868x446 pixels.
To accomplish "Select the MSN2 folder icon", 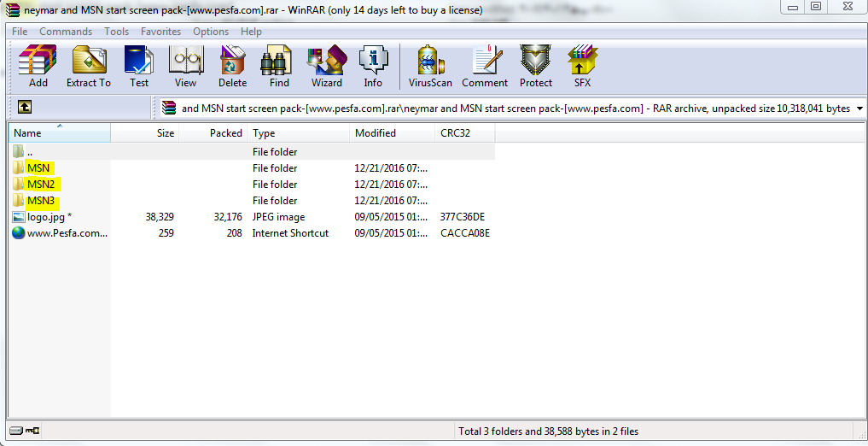I will point(18,184).
